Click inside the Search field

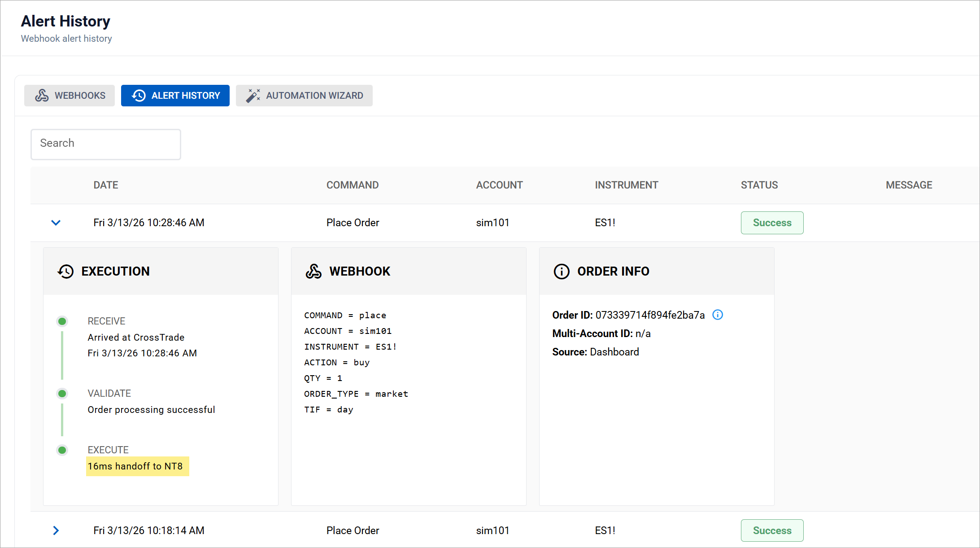click(105, 144)
